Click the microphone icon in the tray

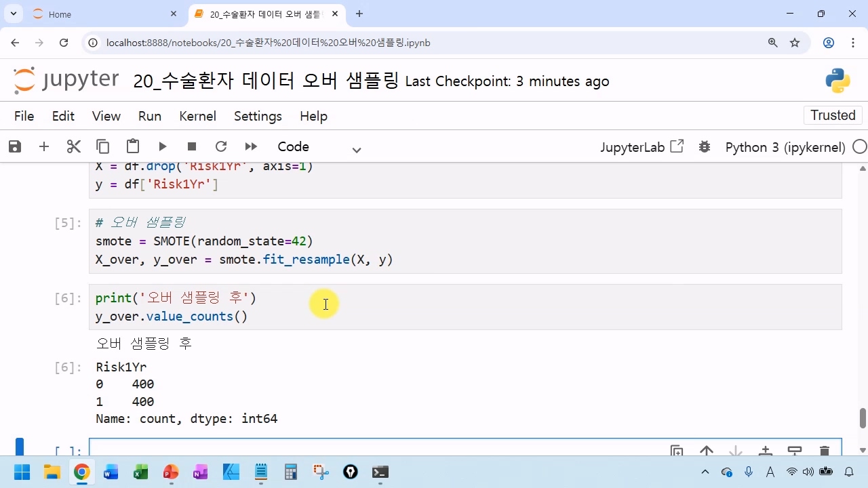[x=749, y=472]
